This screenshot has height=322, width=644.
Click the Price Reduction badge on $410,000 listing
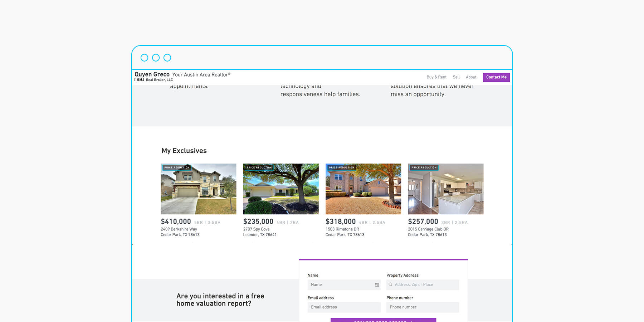point(177,167)
